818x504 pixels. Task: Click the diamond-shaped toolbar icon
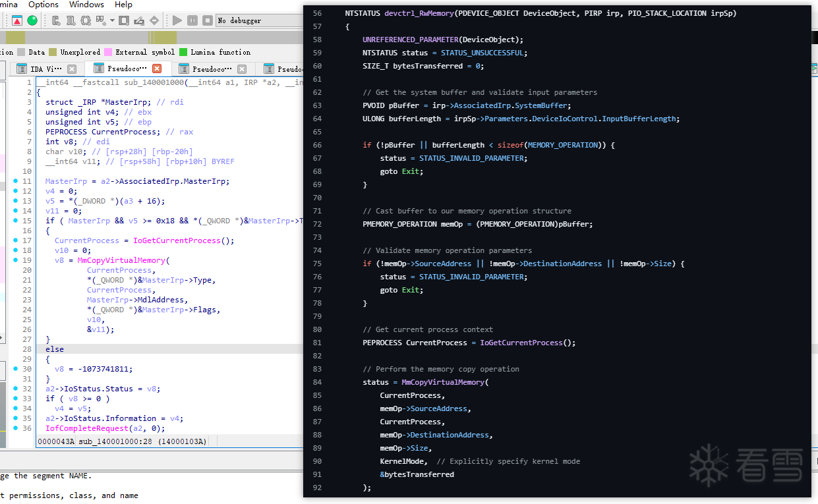pyautogui.click(x=154, y=20)
